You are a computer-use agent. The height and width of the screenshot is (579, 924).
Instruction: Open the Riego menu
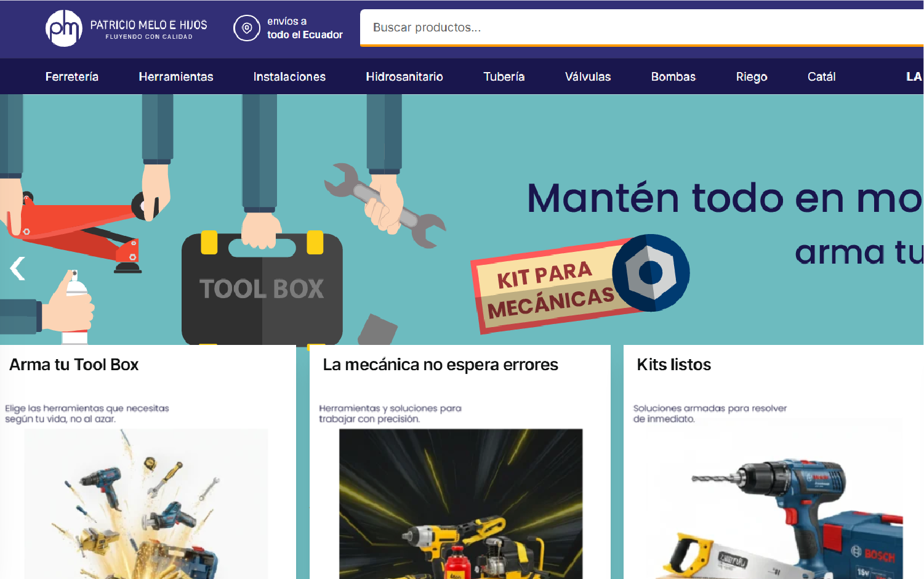click(752, 76)
